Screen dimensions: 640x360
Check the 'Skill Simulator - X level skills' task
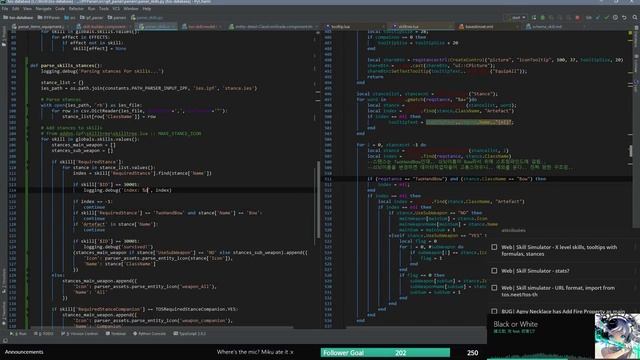(x=494, y=247)
